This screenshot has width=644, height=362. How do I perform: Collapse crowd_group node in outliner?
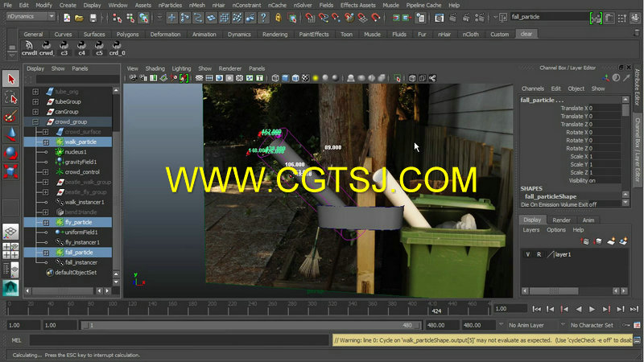(x=35, y=122)
